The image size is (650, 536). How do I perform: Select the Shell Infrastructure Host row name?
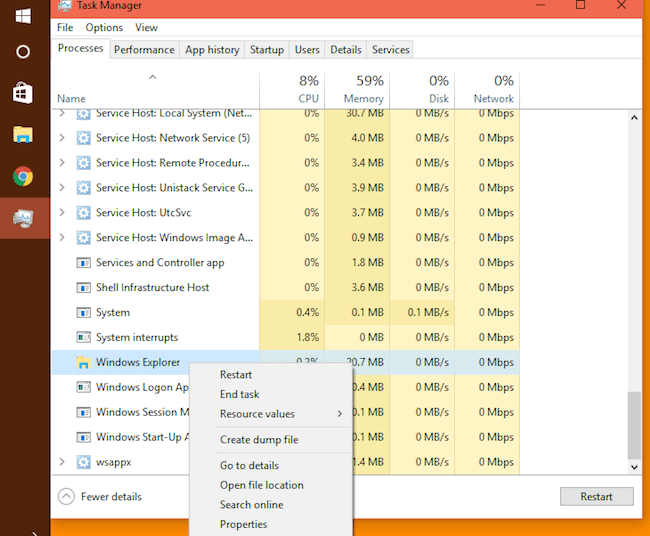point(153,287)
